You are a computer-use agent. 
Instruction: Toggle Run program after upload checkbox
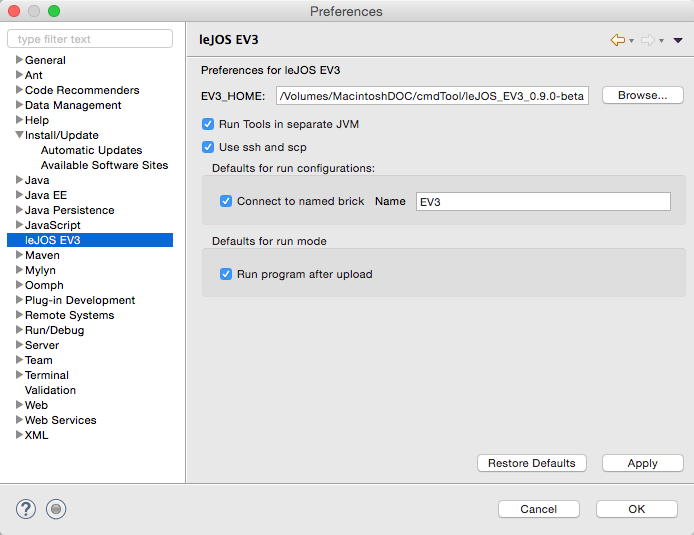(x=226, y=274)
